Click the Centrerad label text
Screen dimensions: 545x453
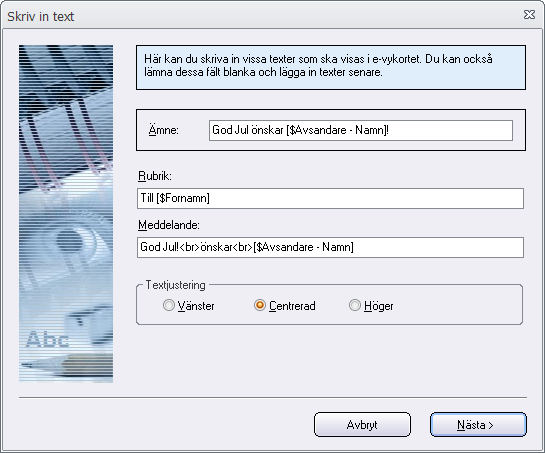point(292,306)
